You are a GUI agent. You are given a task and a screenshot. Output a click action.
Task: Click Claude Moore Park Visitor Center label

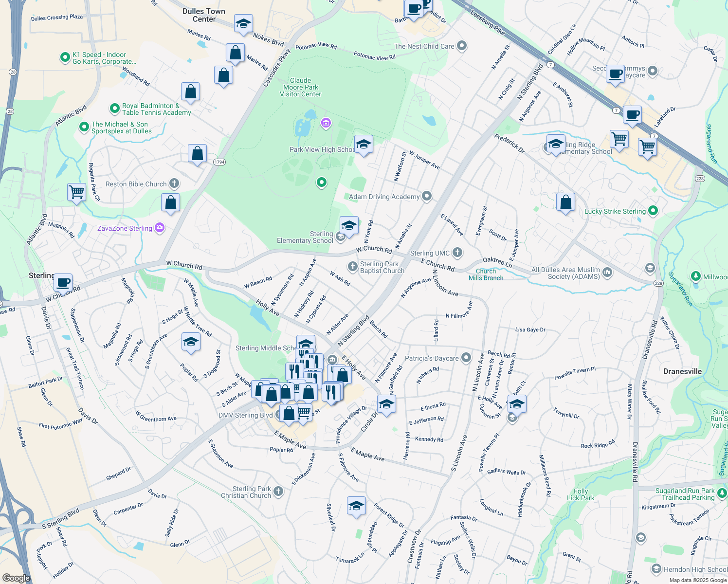pos(300,88)
